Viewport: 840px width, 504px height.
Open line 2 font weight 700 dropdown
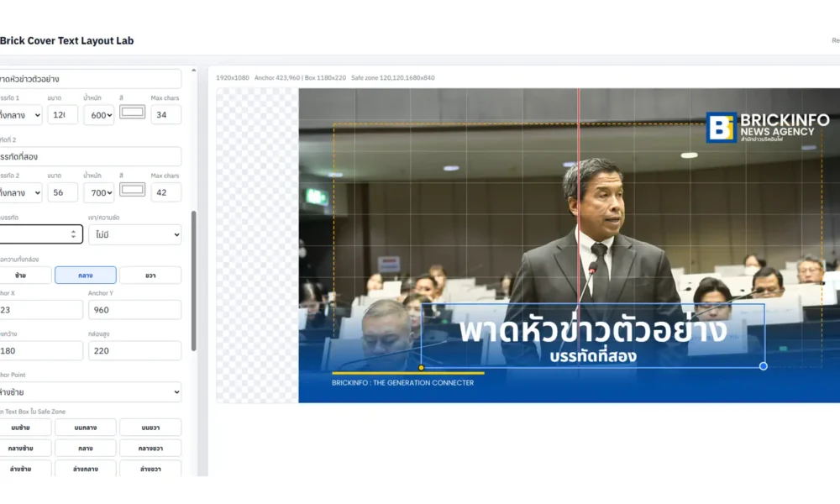point(98,192)
